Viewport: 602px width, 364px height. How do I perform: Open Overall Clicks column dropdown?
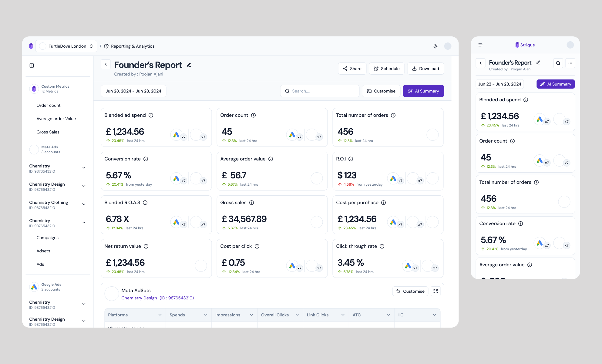click(x=297, y=315)
